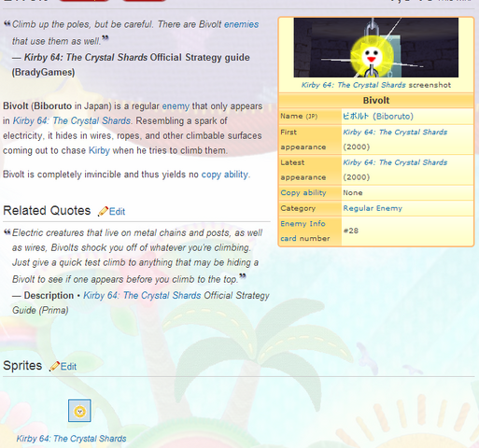Open the 'enemy' link in intro paragraph
The height and width of the screenshot is (448, 479).
click(176, 106)
